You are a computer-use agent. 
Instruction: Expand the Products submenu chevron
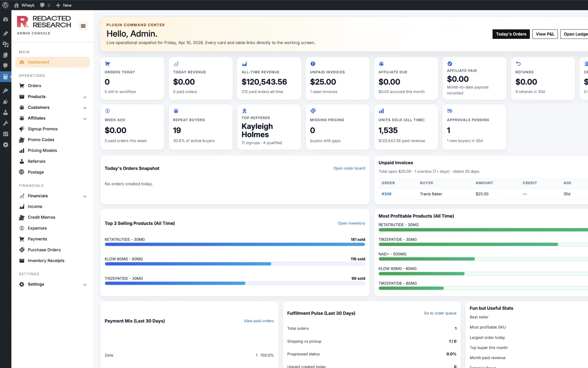[85, 97]
